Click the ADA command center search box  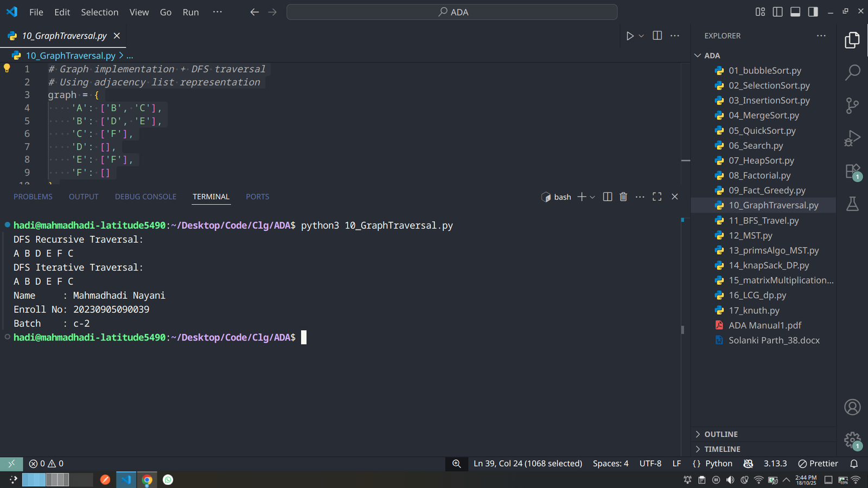click(452, 12)
